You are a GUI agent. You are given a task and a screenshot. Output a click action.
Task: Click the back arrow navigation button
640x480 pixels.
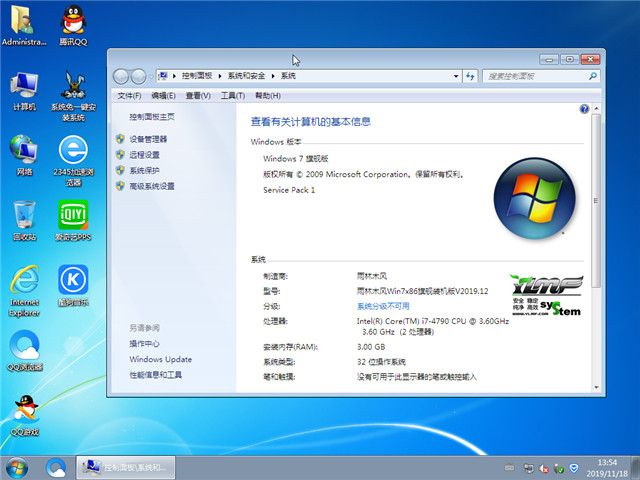click(x=122, y=76)
